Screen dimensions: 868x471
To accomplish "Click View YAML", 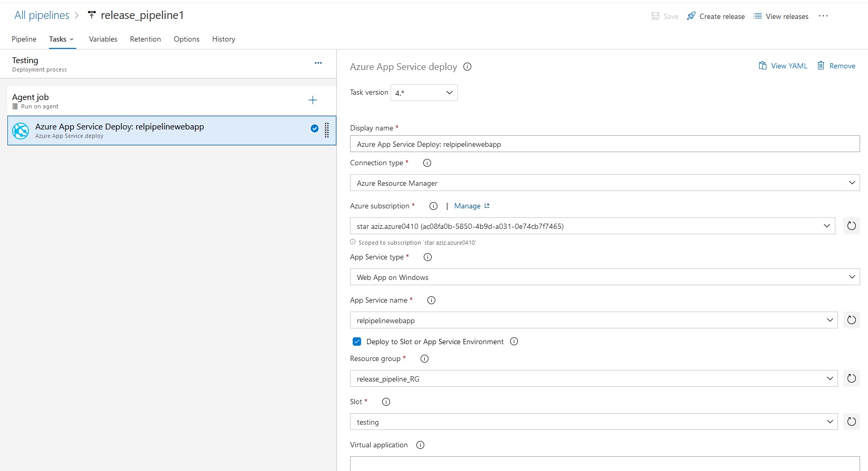I will (x=783, y=66).
